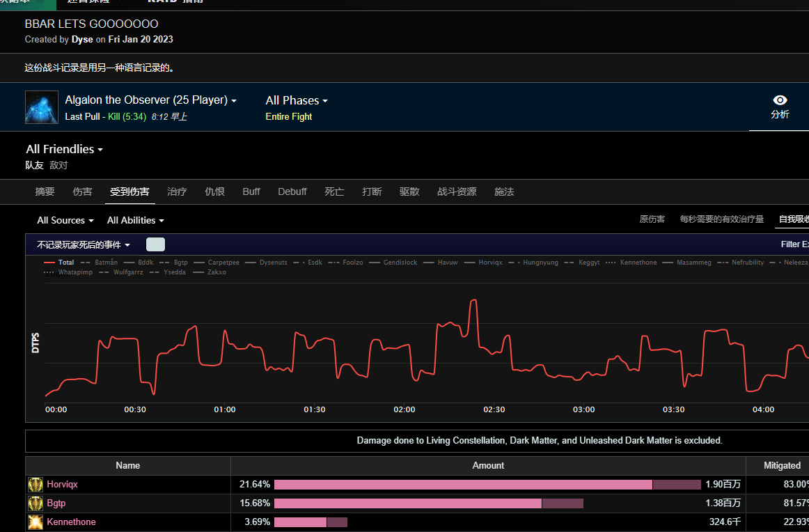Open the All Sources filter dropdown

point(65,221)
